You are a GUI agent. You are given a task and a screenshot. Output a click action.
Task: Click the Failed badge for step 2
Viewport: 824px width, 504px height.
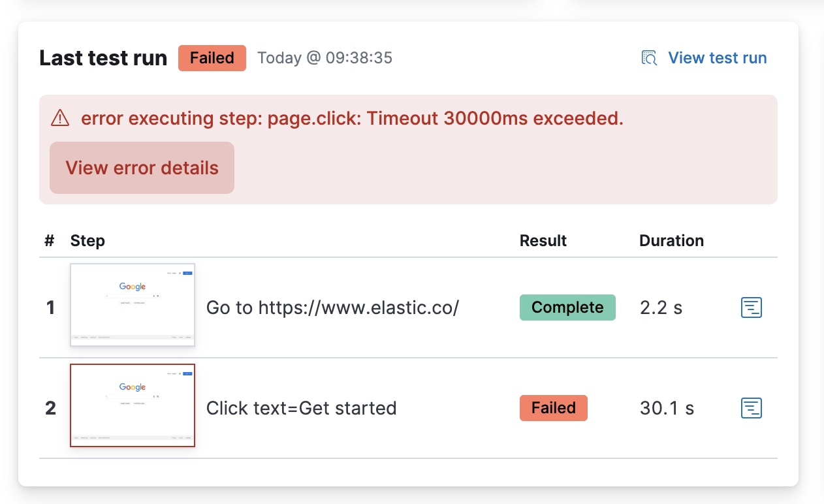click(x=553, y=407)
